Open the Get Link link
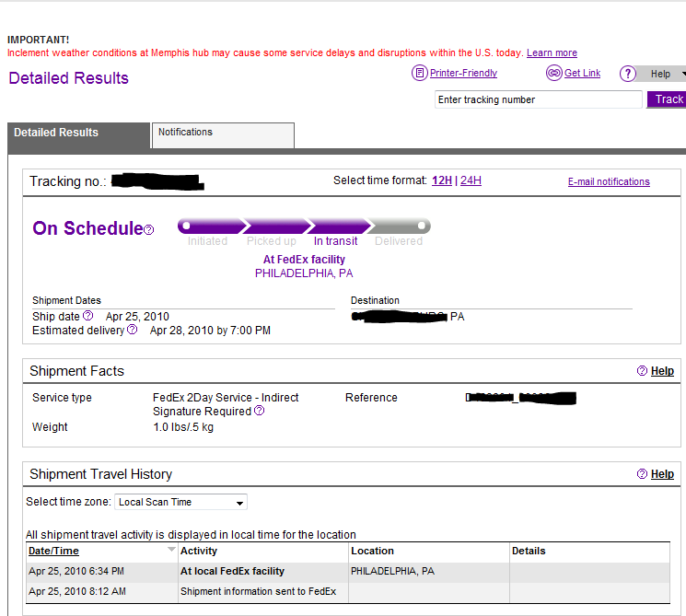This screenshot has width=686, height=616. click(x=582, y=73)
